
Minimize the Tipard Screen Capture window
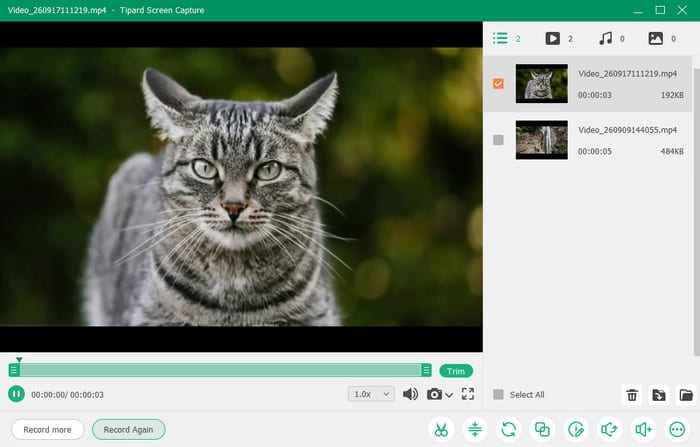[638, 10]
